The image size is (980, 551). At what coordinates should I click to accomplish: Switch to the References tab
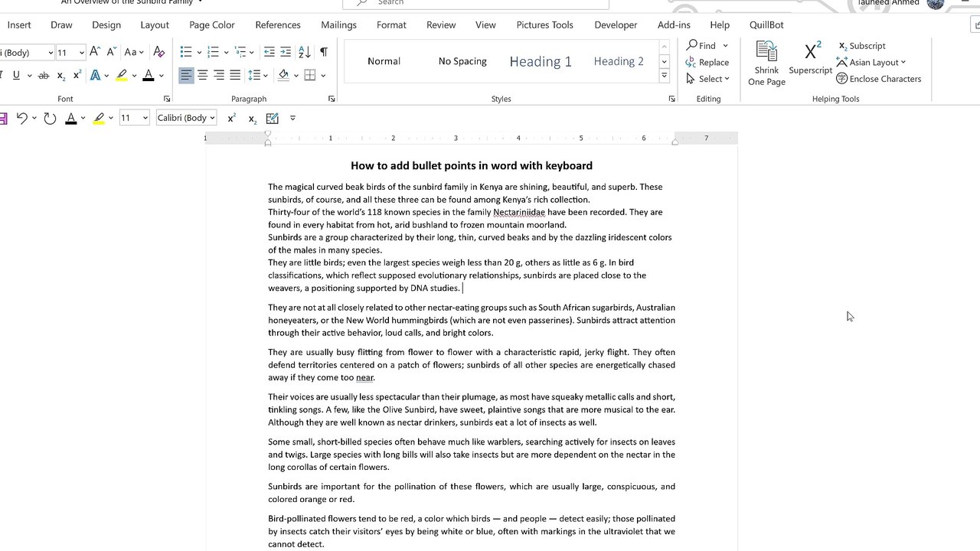tap(278, 24)
